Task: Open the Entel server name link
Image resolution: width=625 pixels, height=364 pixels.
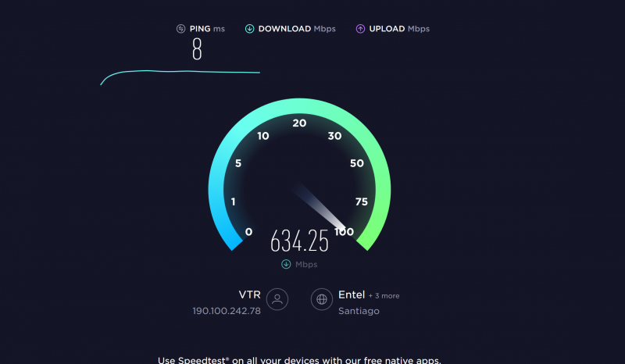Action: pos(352,294)
